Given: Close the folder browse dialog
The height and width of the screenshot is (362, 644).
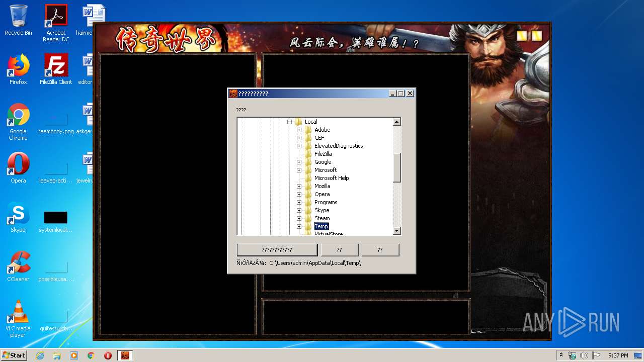Looking at the screenshot, I should point(410,94).
